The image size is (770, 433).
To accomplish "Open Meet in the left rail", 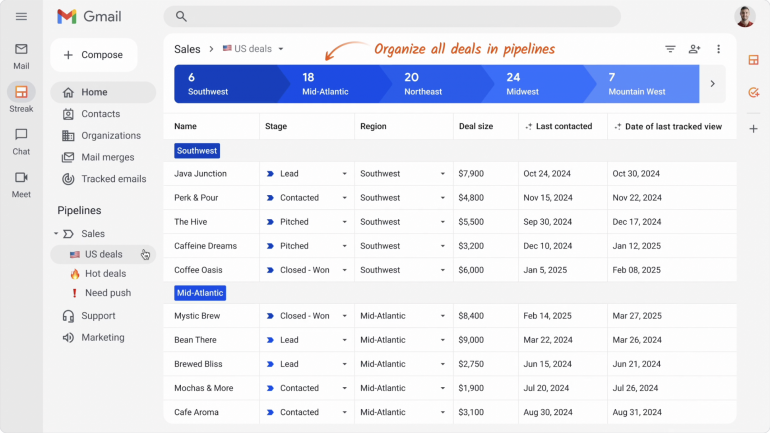I will tap(21, 185).
